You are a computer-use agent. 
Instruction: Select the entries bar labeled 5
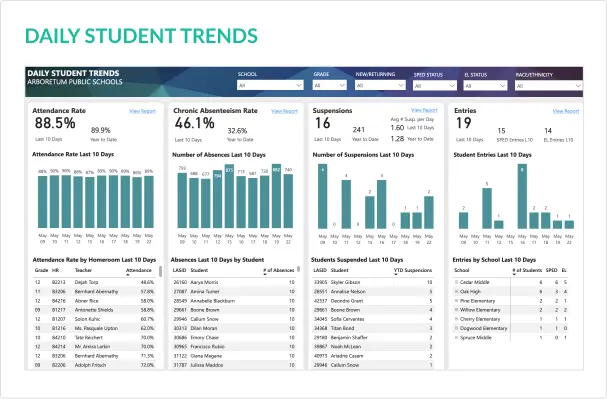(487, 208)
